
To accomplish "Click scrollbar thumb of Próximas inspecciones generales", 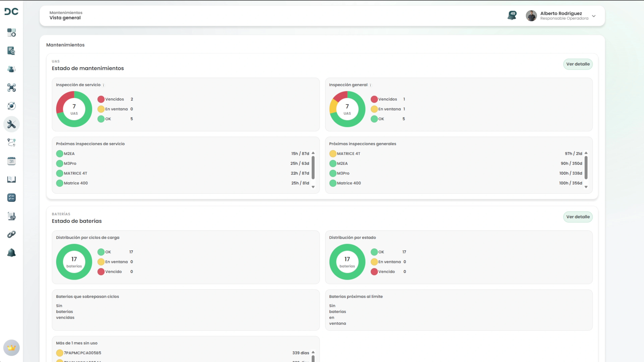I will (x=586, y=168).
